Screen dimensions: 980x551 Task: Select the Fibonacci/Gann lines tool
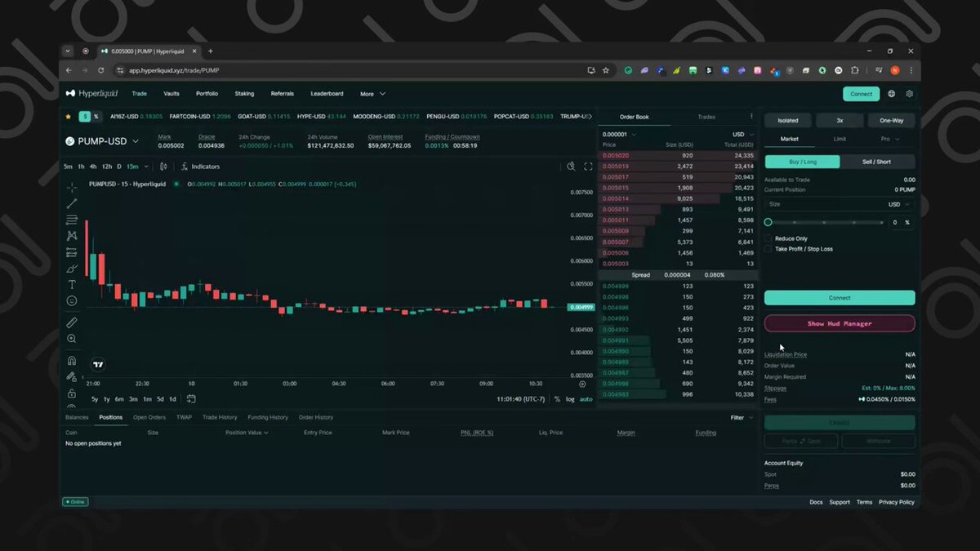pyautogui.click(x=72, y=220)
